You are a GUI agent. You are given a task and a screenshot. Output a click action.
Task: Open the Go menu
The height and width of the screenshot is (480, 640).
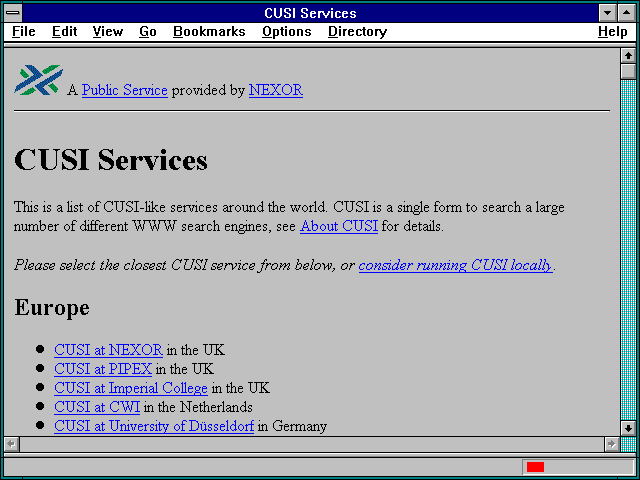(x=148, y=31)
